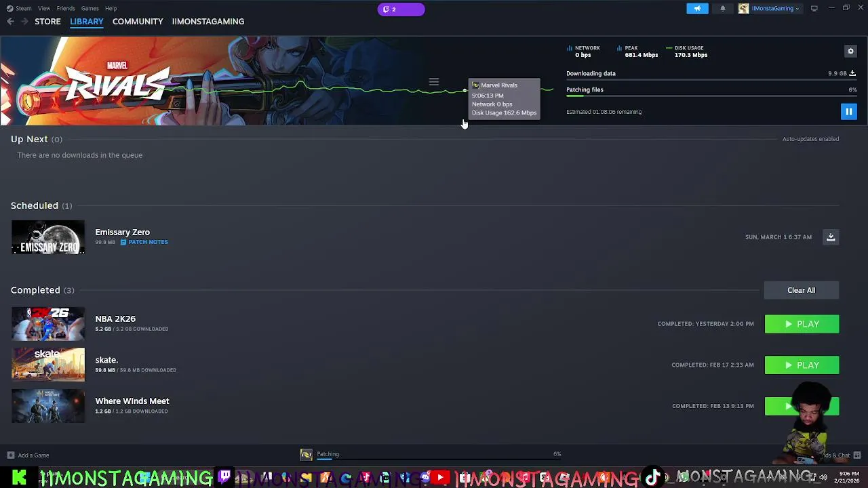Switch to the STORE tab

(x=47, y=22)
